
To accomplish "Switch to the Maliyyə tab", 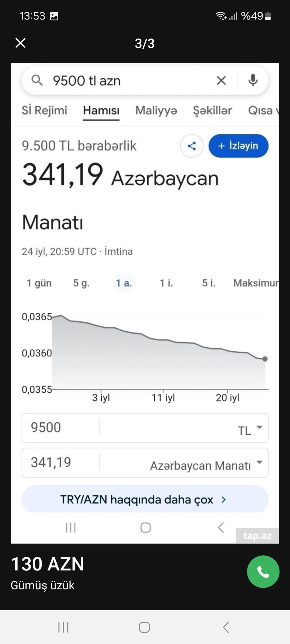I will pyautogui.click(x=156, y=110).
